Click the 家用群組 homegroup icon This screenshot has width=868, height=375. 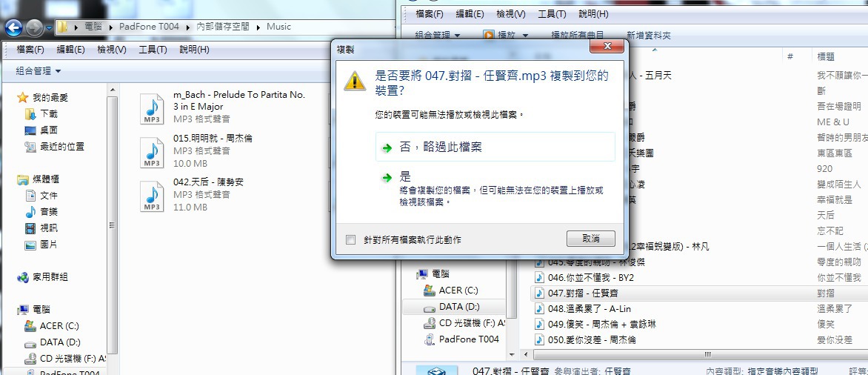pyautogui.click(x=23, y=277)
